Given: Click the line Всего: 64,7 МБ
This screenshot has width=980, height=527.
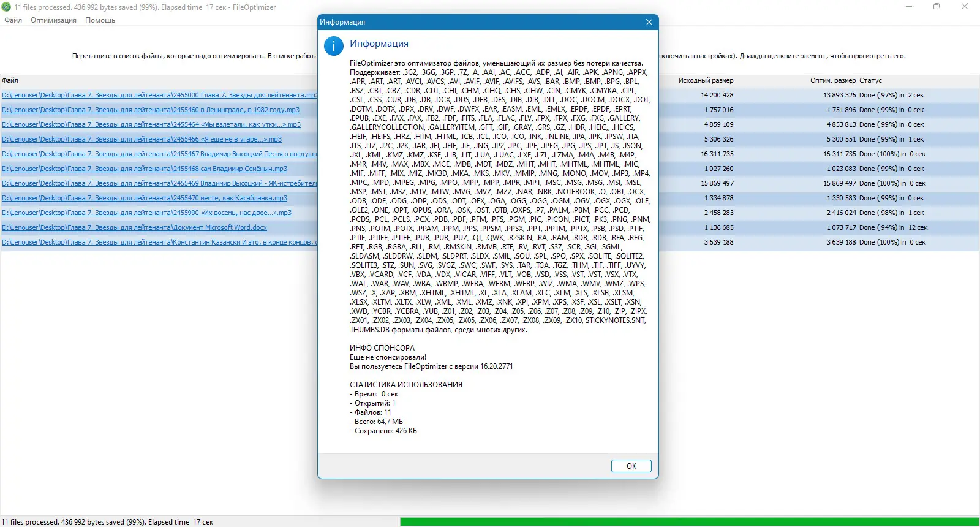Looking at the screenshot, I should coord(377,422).
